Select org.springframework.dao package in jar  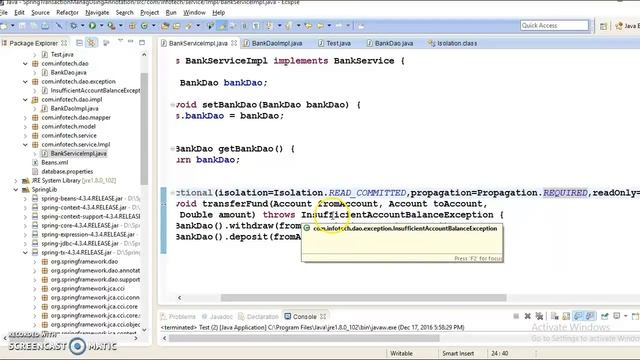[x=80, y=261]
